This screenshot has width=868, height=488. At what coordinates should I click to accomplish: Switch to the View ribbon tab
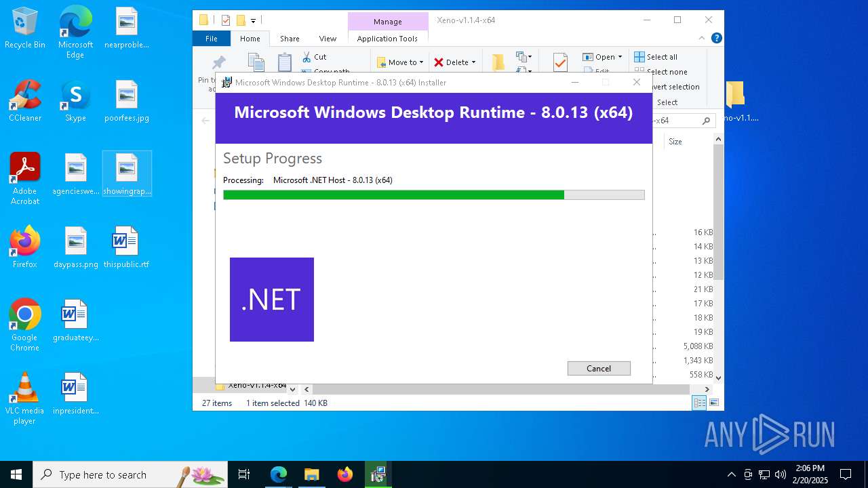328,39
